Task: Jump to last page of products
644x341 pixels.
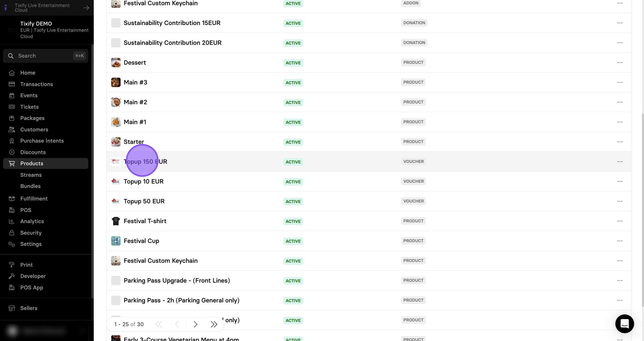Action: (x=214, y=324)
